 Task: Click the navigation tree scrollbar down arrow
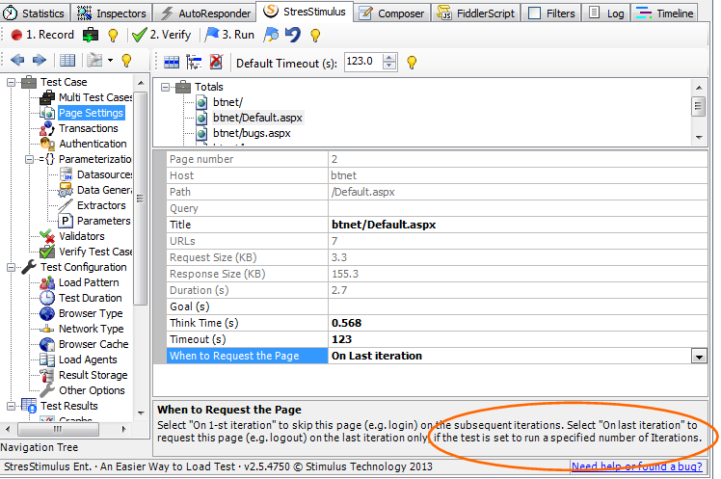(x=141, y=413)
